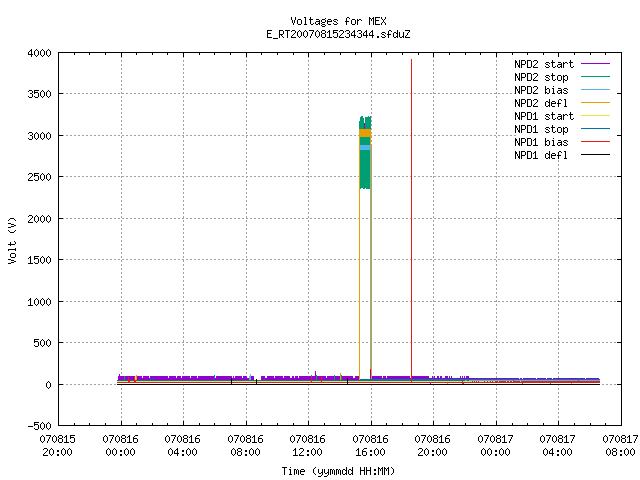Screen dimensions: 640x480
Task: Click the purple line swatch for NPD2 start
Action: [596, 64]
